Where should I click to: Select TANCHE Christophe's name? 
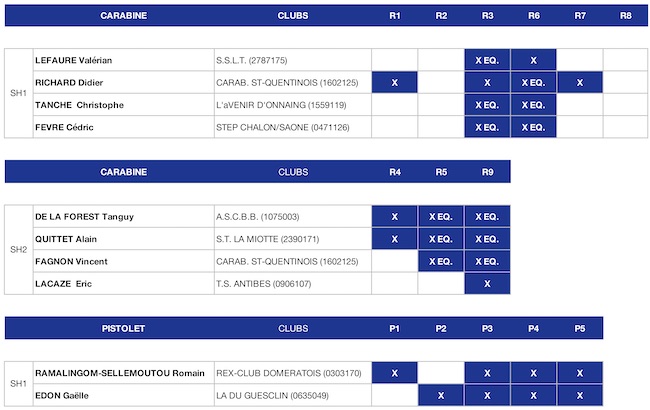coord(79,105)
